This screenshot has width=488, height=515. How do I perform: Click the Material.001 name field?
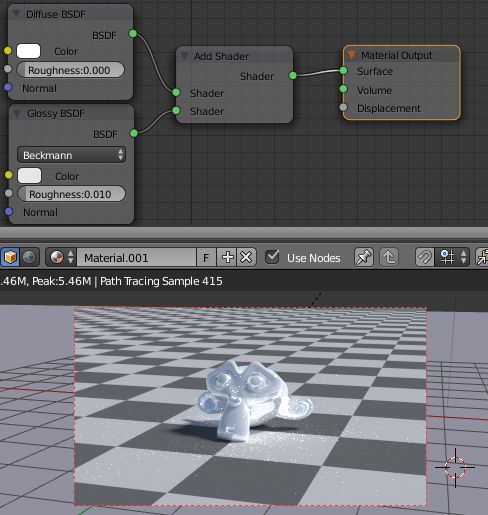[x=136, y=257]
